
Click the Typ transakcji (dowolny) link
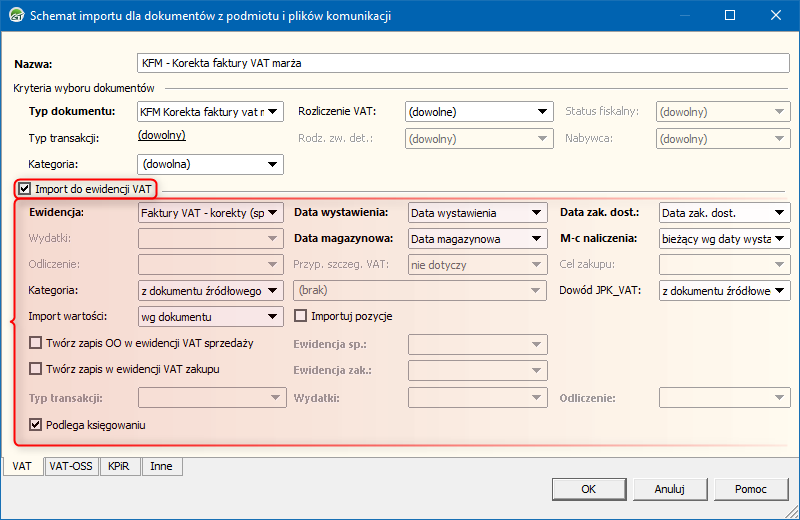(162, 135)
